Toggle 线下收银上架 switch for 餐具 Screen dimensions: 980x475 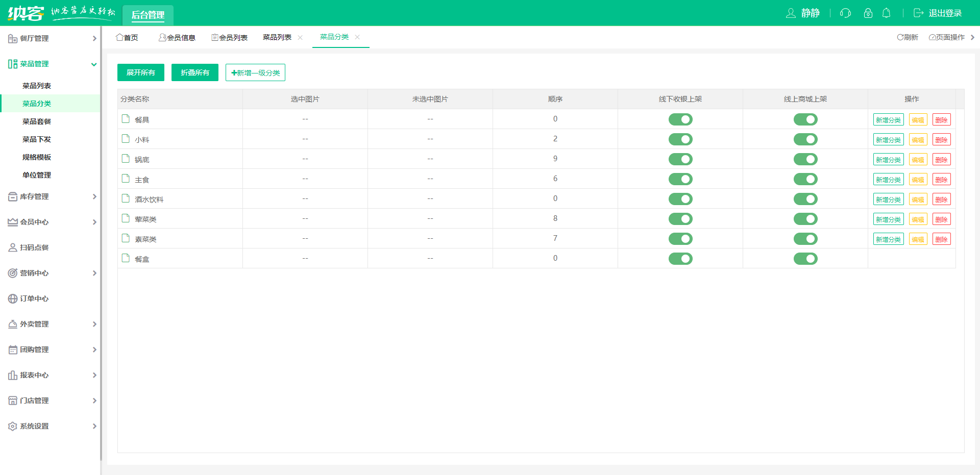[x=680, y=119]
